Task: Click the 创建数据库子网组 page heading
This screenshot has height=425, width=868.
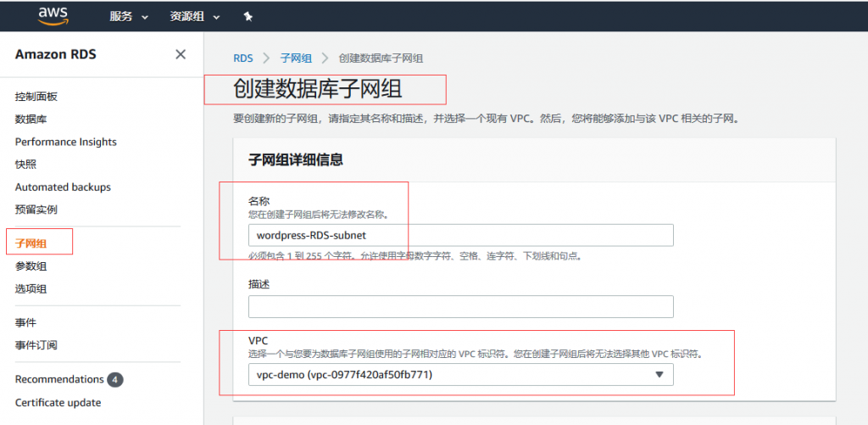Action: point(317,89)
